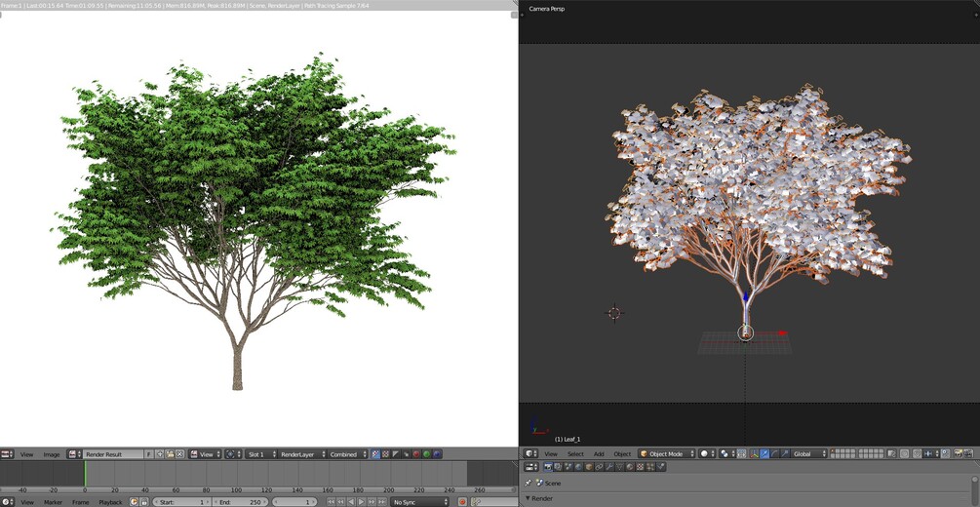The width and height of the screenshot is (980, 507).
Task: Show only the blue channel
Action: (438, 454)
